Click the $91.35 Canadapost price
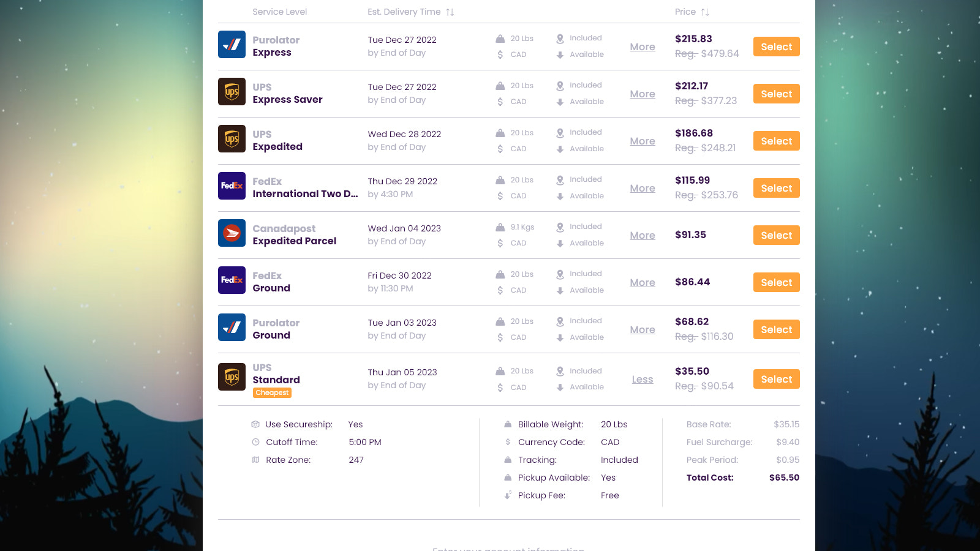Image resolution: width=980 pixels, height=551 pixels. point(690,235)
